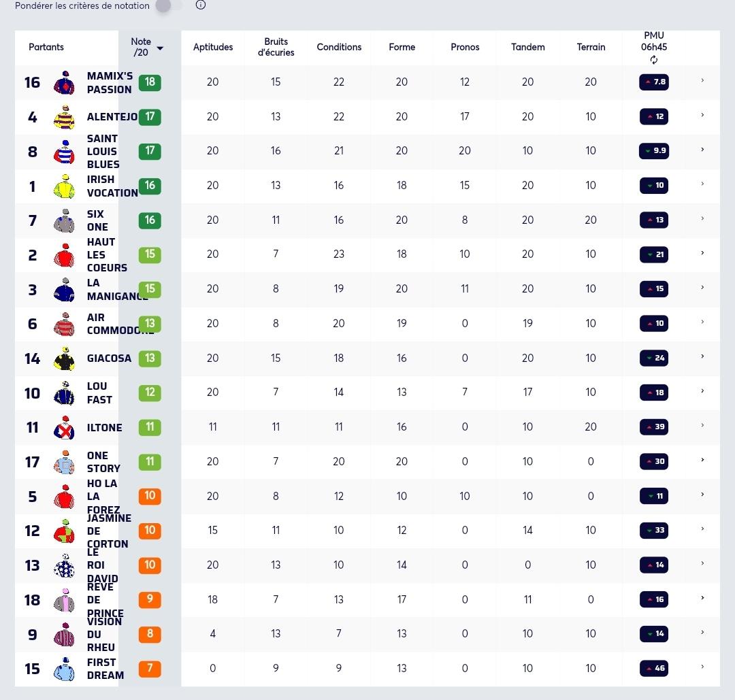The width and height of the screenshot is (735, 700).
Task: Click the Saint Louis Blues rating 17 badge
Action: 150,151
